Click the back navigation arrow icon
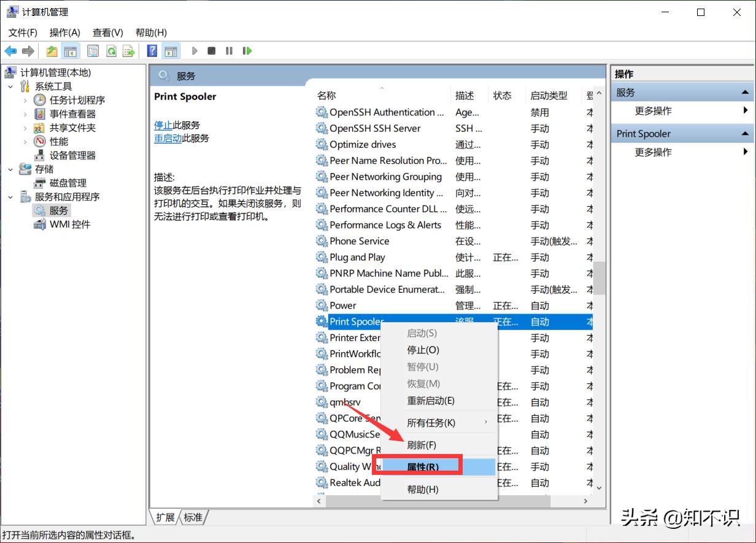 tap(10, 50)
